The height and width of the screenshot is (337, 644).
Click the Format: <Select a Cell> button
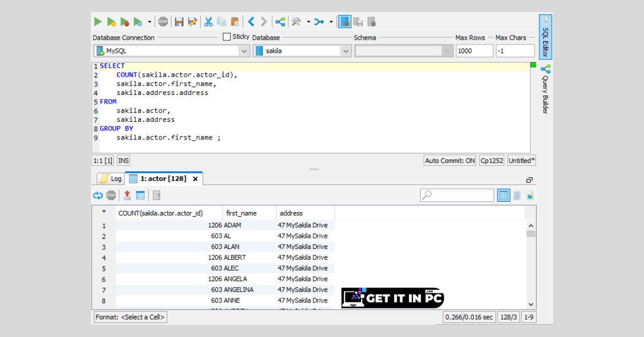tap(130, 317)
